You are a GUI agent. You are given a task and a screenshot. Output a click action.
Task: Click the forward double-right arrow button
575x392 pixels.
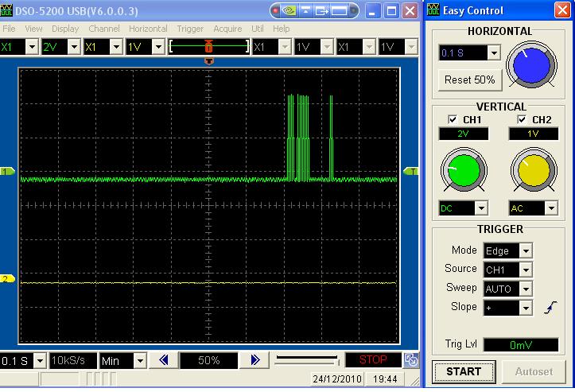[254, 360]
